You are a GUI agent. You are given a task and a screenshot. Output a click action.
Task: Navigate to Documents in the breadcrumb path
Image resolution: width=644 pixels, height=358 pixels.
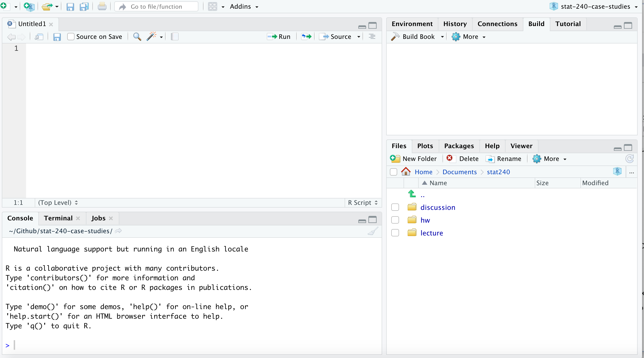click(x=460, y=172)
